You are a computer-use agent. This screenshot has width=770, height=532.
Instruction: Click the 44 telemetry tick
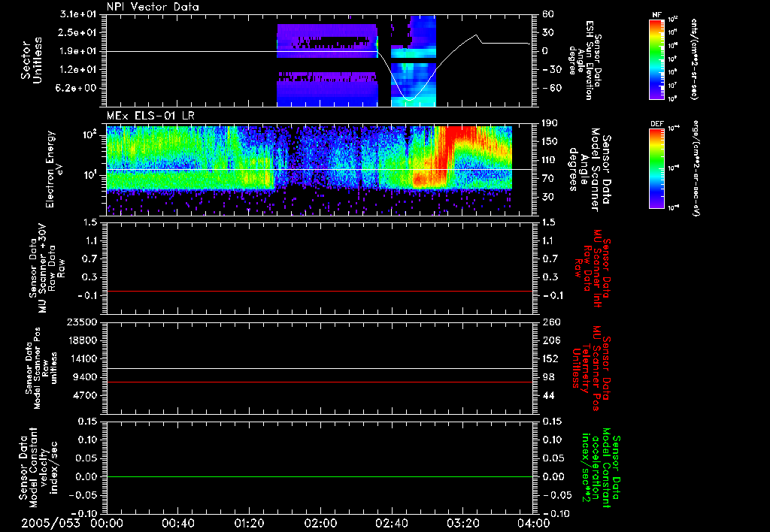point(548,395)
